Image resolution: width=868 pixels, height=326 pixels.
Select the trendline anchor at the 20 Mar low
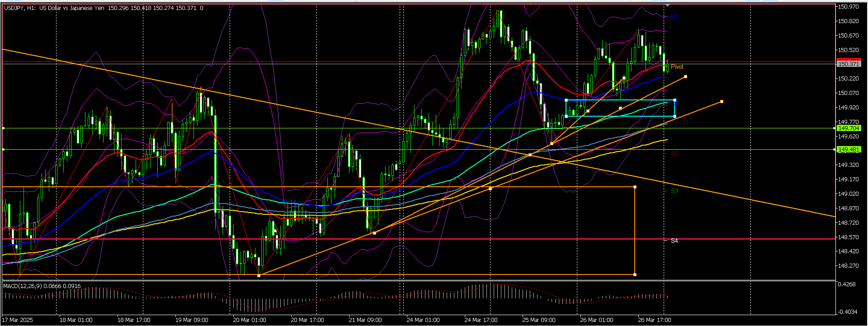(259, 275)
